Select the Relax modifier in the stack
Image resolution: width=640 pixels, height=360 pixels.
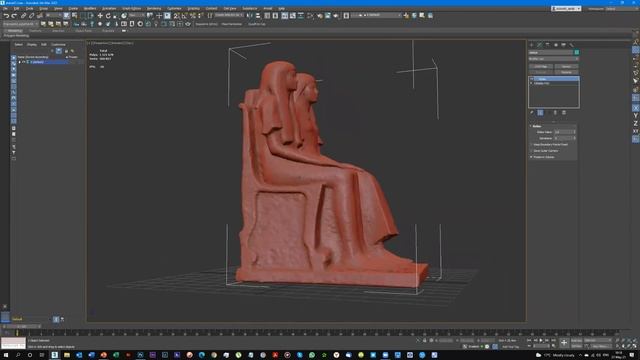tap(554, 79)
